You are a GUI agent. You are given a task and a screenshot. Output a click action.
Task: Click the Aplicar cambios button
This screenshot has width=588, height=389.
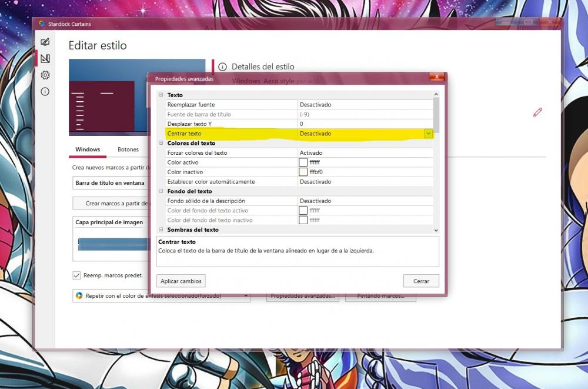(x=181, y=281)
